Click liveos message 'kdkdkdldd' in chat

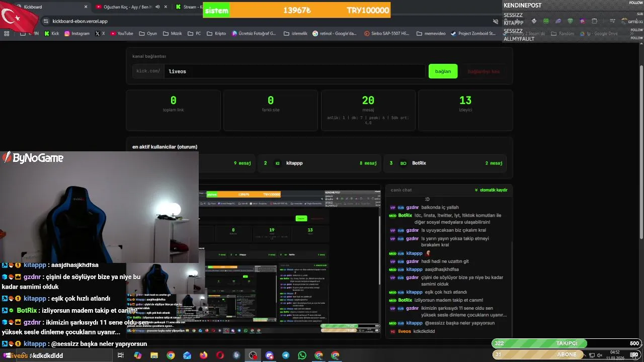click(424, 331)
